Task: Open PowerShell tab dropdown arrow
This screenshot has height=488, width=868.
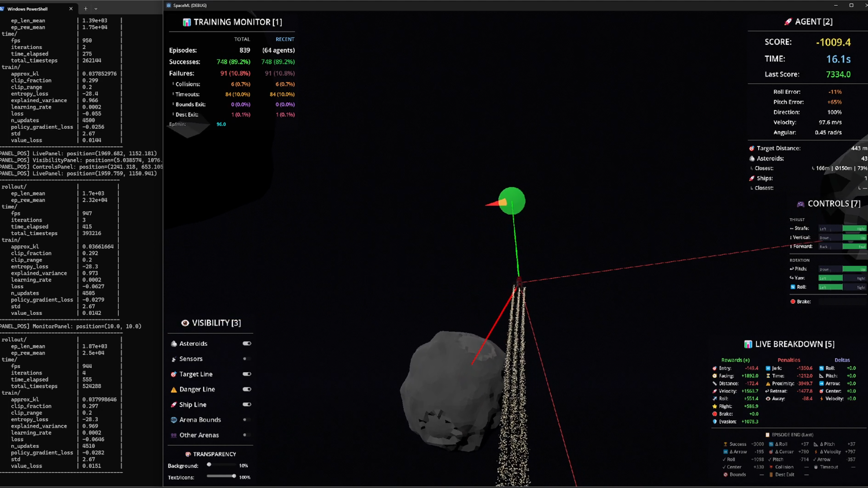Action: [96, 9]
